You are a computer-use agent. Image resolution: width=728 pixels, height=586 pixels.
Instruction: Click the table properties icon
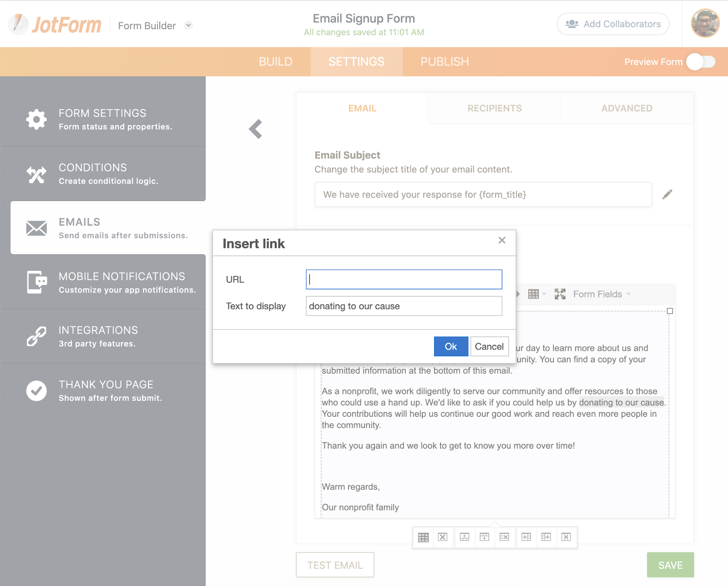click(x=423, y=537)
